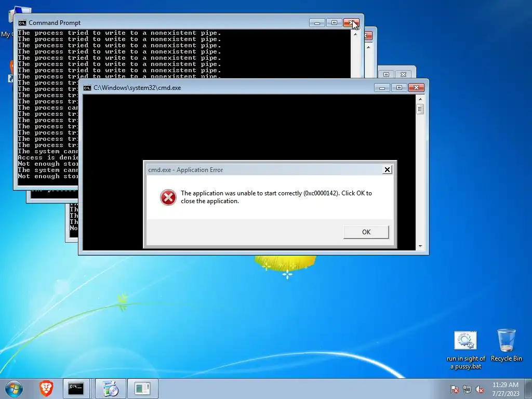Select the run in sight .bat file icon

pyautogui.click(x=466, y=350)
